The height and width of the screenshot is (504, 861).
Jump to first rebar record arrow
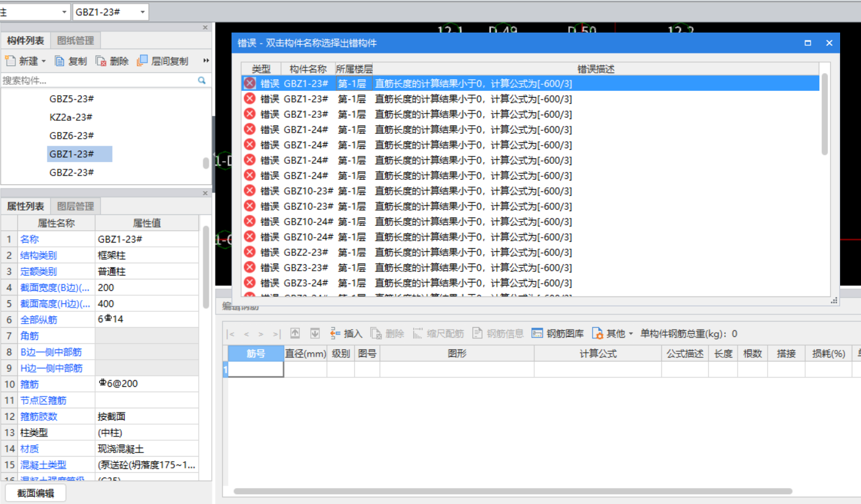(231, 334)
